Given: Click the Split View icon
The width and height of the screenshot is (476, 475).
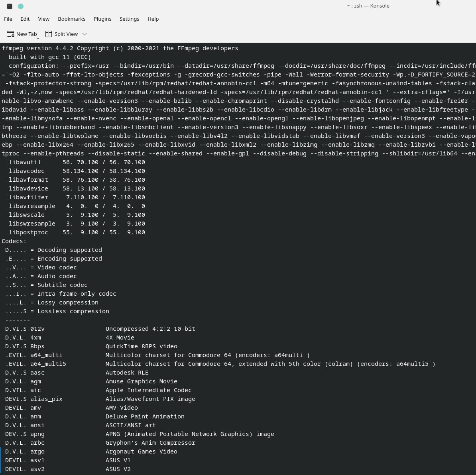Looking at the screenshot, I should (49, 34).
